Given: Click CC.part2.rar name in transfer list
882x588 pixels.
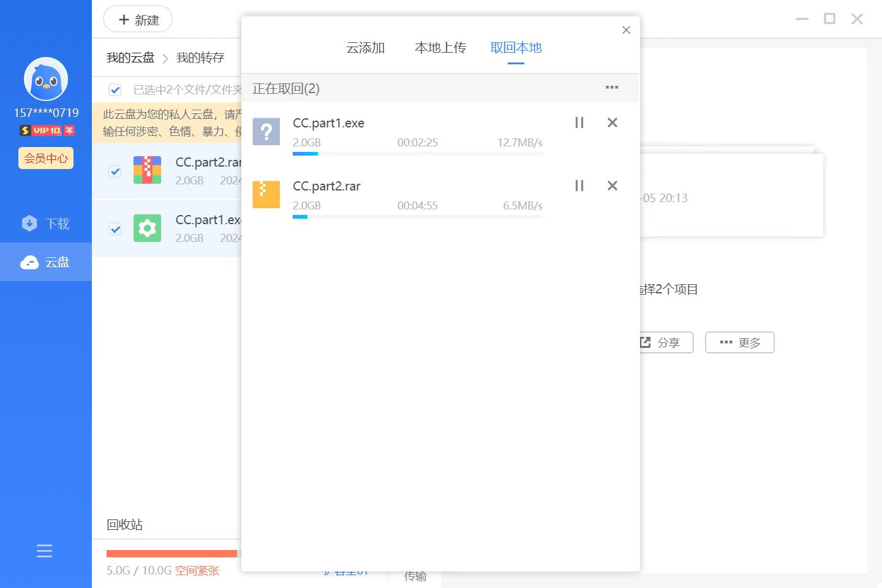Looking at the screenshot, I should tap(326, 186).
